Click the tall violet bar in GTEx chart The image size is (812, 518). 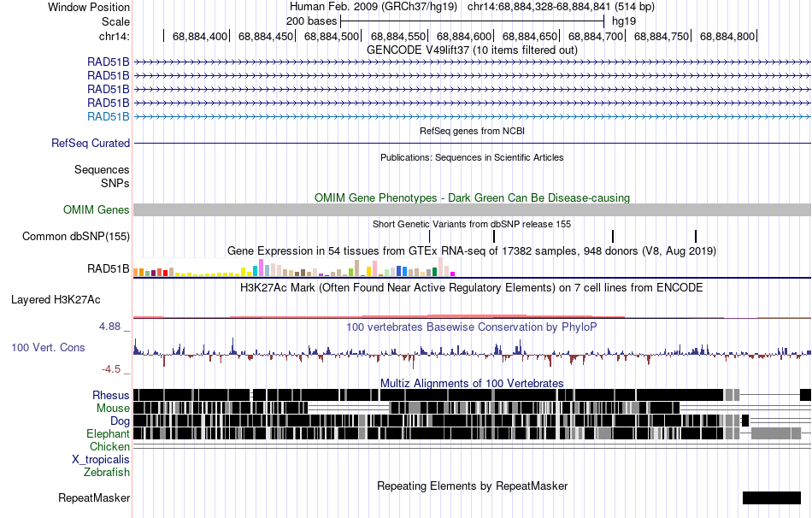pos(261,268)
